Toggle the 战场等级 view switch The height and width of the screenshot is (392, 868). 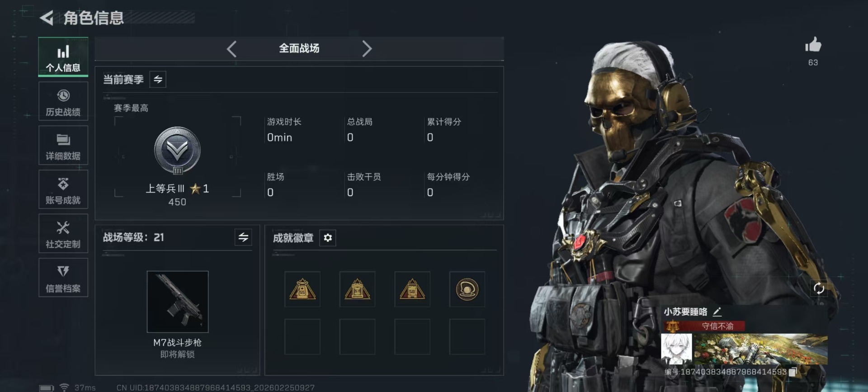[243, 237]
